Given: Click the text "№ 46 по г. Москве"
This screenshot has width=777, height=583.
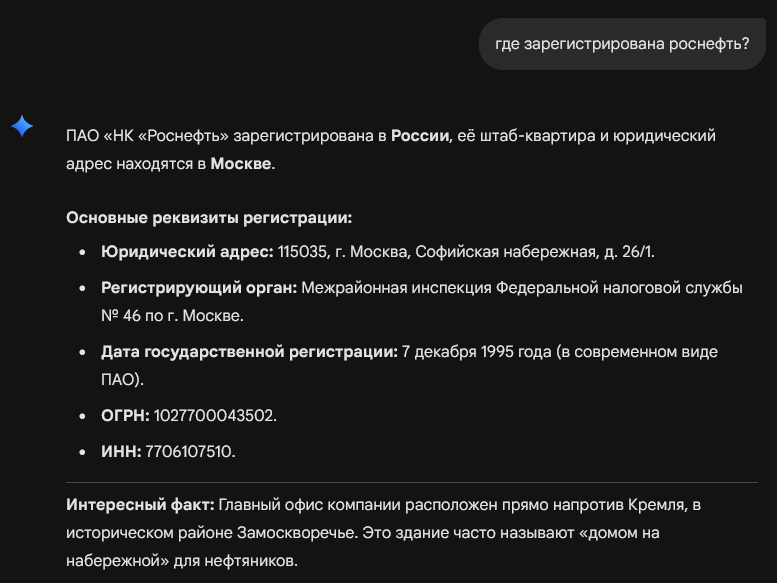Looking at the screenshot, I should coord(172,315).
